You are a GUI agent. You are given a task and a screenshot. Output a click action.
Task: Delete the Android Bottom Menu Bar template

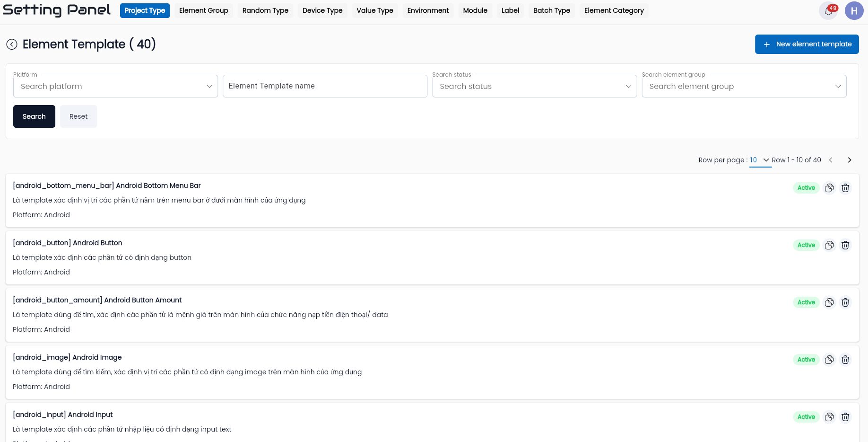(845, 188)
